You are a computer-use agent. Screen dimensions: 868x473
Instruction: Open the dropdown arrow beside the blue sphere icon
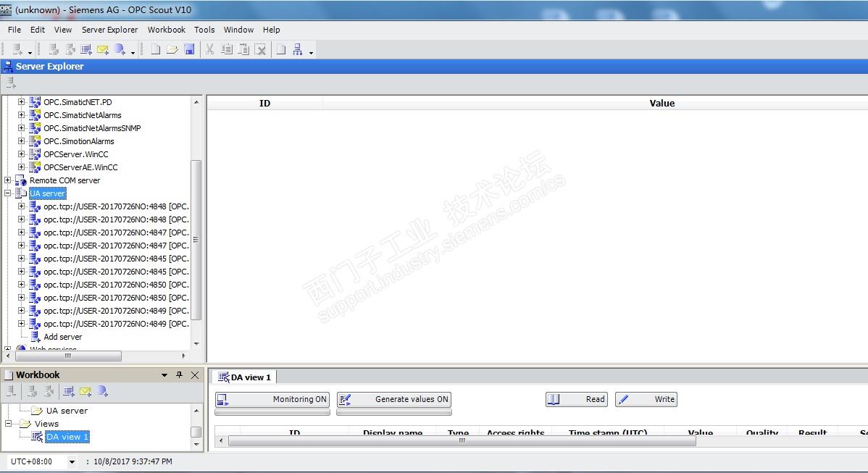pyautogui.click(x=133, y=53)
